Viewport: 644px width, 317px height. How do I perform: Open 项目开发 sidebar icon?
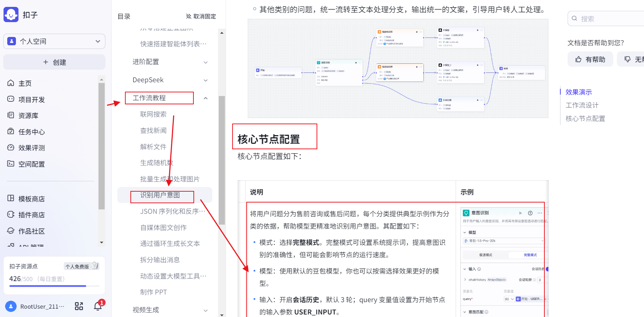coord(11,99)
